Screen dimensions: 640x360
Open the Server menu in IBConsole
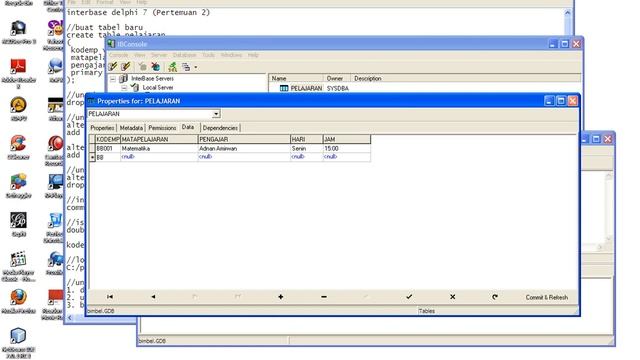click(159, 55)
